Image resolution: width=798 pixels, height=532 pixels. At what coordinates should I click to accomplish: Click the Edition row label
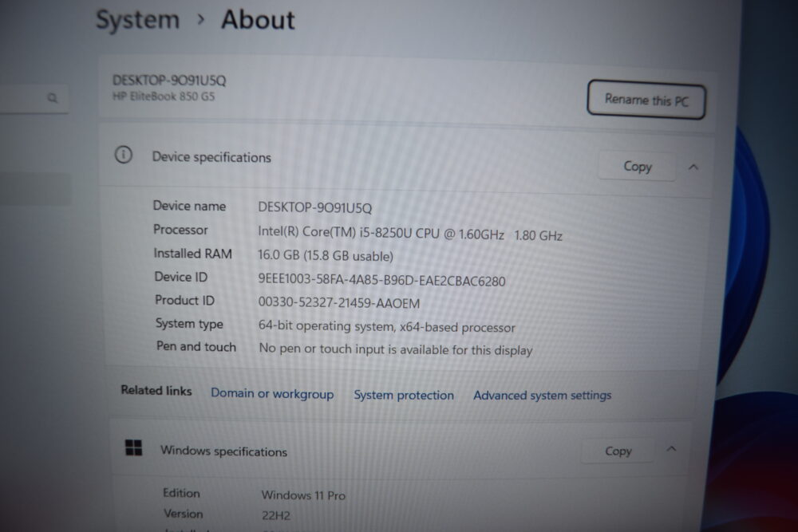coord(182,493)
